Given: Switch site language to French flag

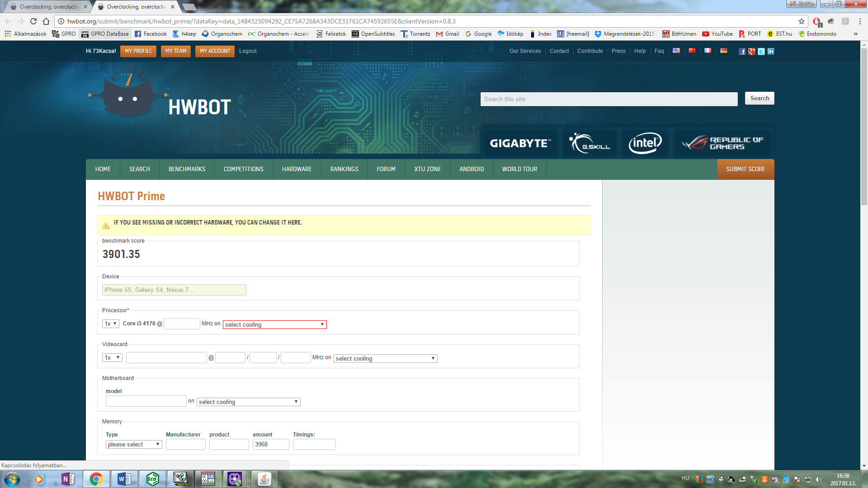Looking at the screenshot, I should [708, 51].
